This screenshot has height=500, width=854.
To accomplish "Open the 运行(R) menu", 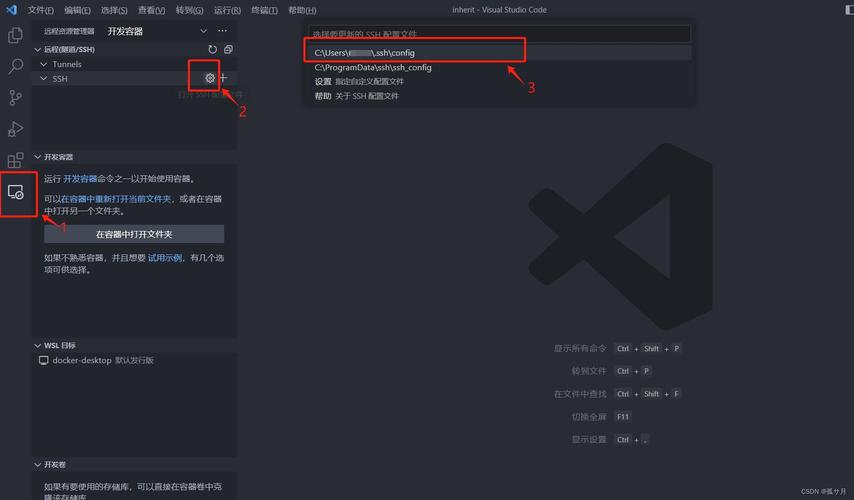I will (x=227, y=10).
